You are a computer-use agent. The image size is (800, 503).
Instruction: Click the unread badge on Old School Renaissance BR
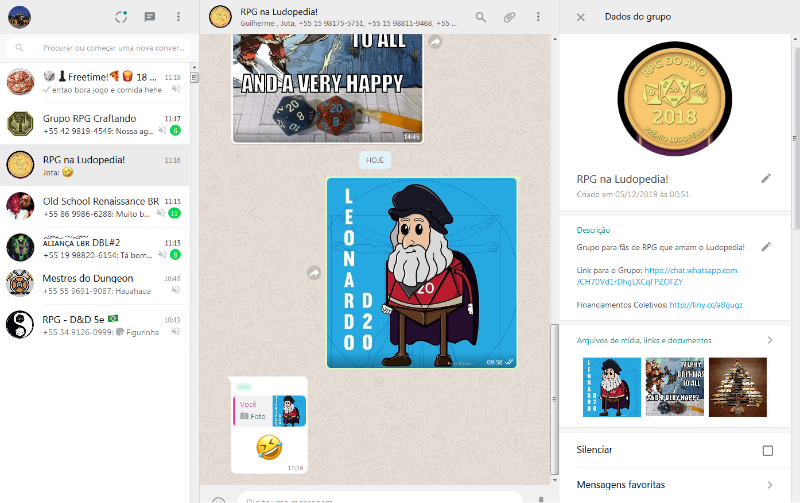[x=174, y=213]
